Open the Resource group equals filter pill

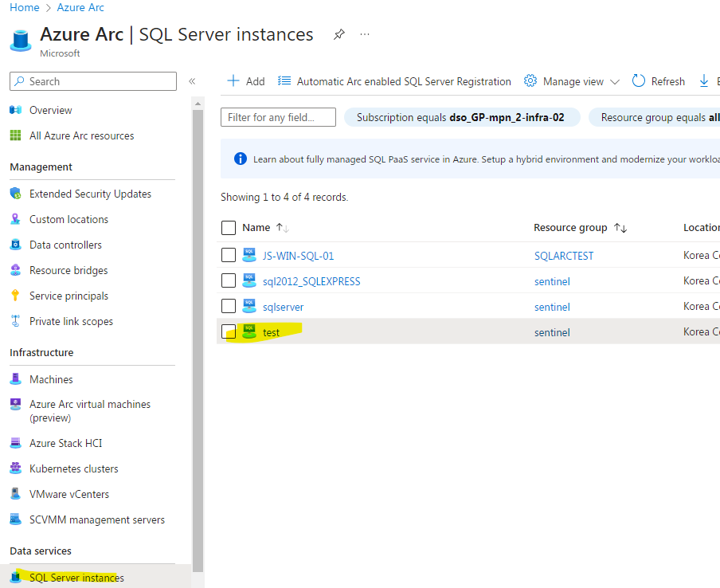655,118
